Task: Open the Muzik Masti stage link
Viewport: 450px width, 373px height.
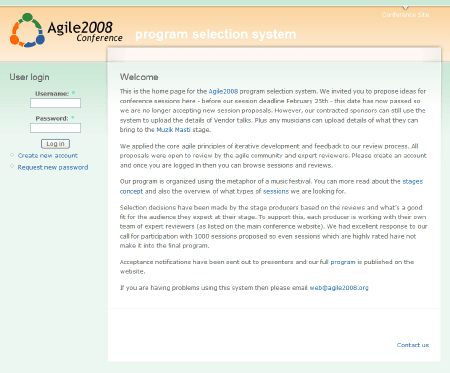Action: point(173,130)
